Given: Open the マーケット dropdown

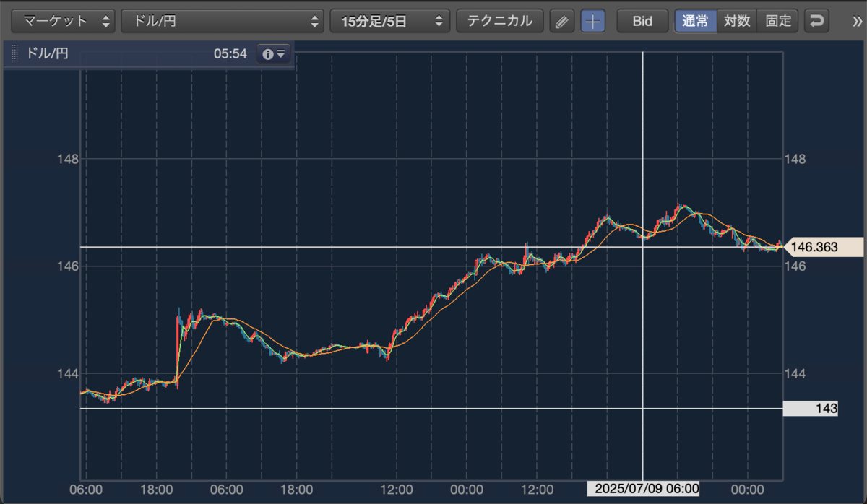Looking at the screenshot, I should pyautogui.click(x=64, y=21).
